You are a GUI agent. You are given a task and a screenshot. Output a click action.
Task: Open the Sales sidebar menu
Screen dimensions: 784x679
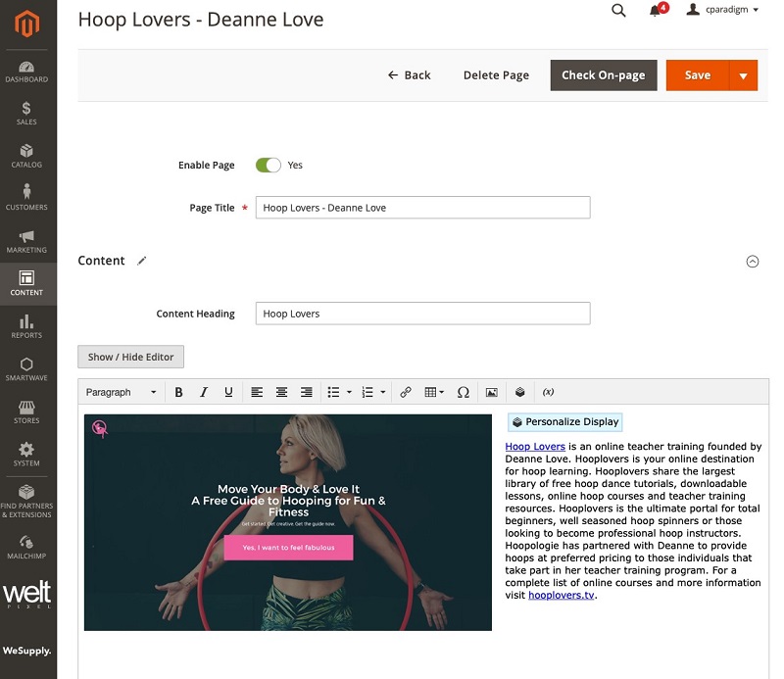[x=27, y=114]
